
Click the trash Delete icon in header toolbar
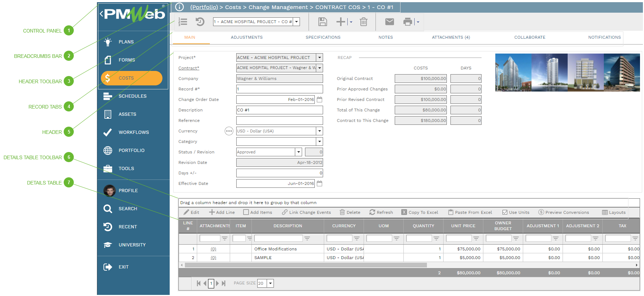pos(363,22)
